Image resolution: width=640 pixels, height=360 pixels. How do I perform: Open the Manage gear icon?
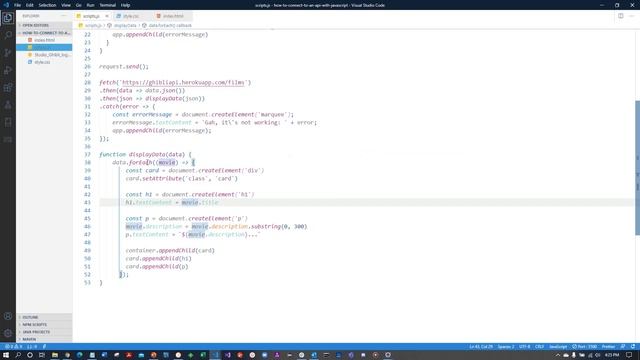click(x=8, y=333)
